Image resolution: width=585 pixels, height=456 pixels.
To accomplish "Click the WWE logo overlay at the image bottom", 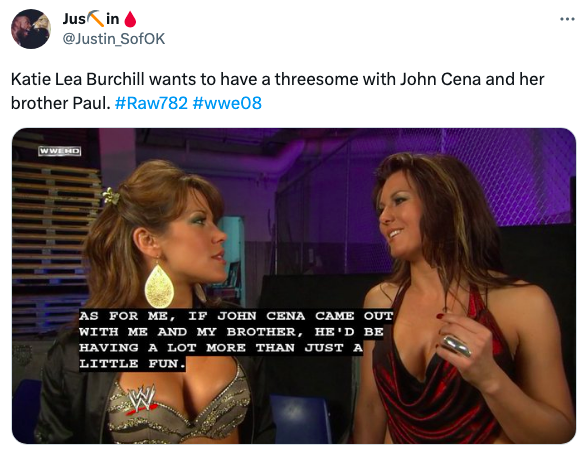I will 141,398.
